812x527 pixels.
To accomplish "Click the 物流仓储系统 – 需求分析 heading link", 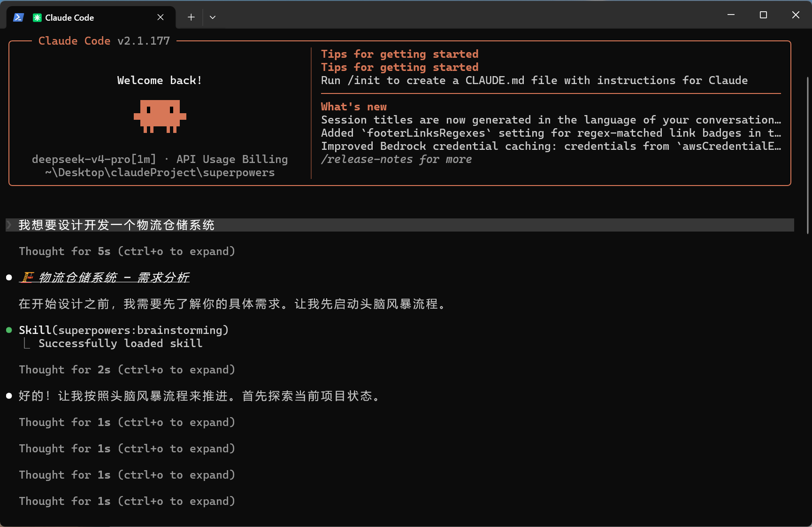I will point(104,278).
